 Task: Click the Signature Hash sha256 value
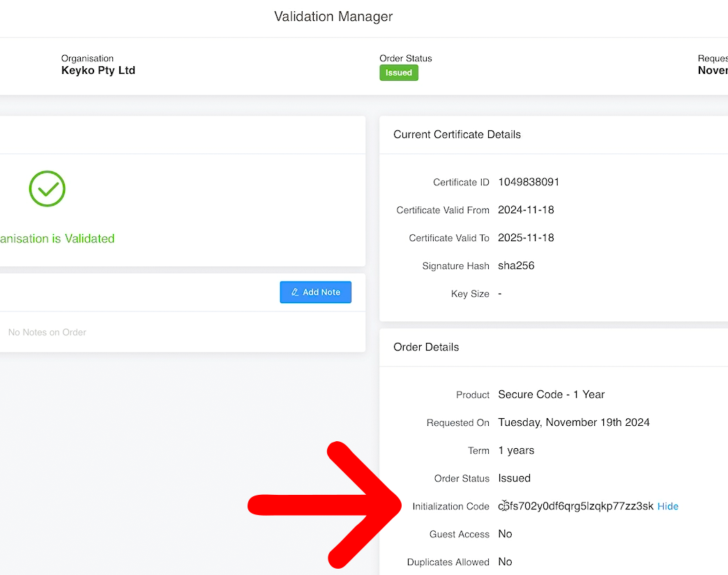(x=514, y=266)
